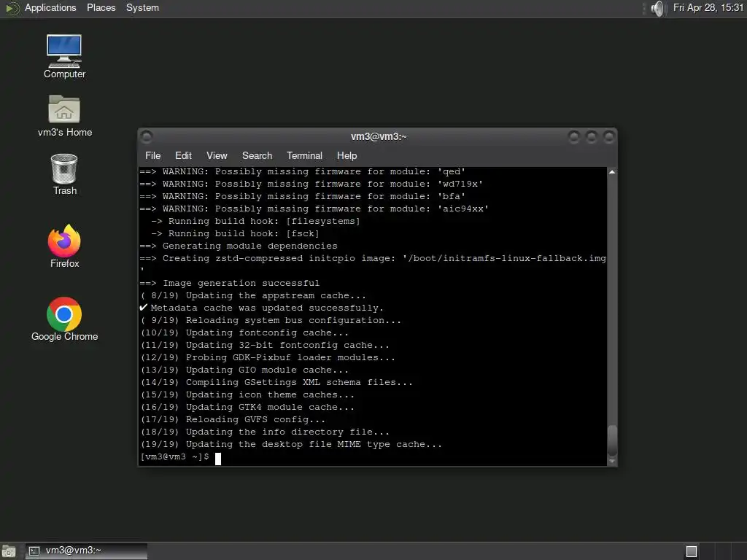The image size is (747, 560).
Task: Click the workspace switcher square in bottom panel
Action: tap(692, 551)
